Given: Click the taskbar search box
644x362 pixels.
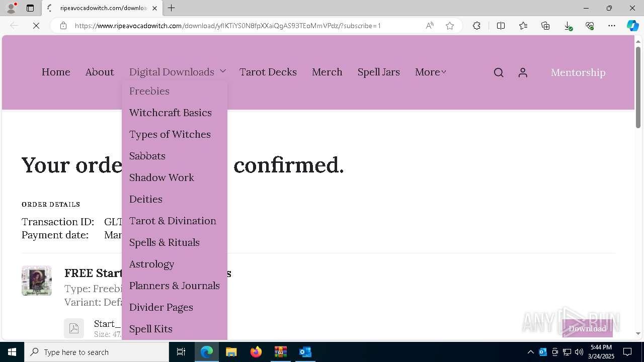Looking at the screenshot, I should 97,352.
